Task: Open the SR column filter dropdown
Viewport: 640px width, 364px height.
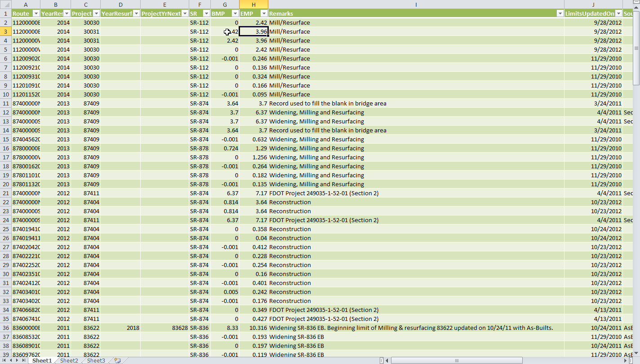Action: coord(206,13)
